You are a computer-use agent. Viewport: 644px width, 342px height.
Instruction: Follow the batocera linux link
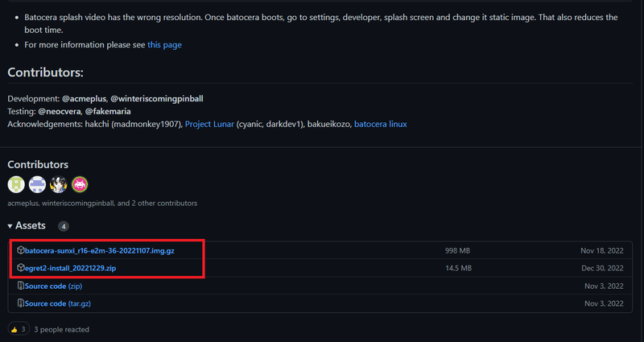tap(380, 124)
